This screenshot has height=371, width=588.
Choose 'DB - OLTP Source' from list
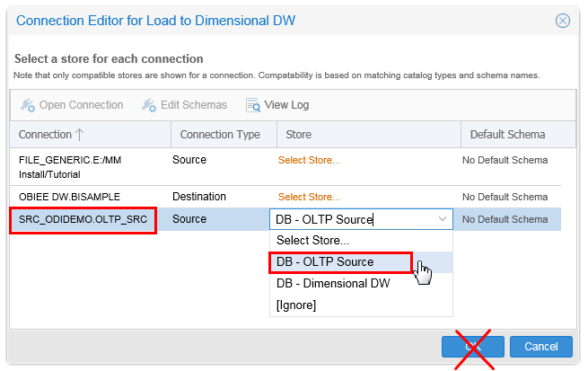click(x=325, y=262)
